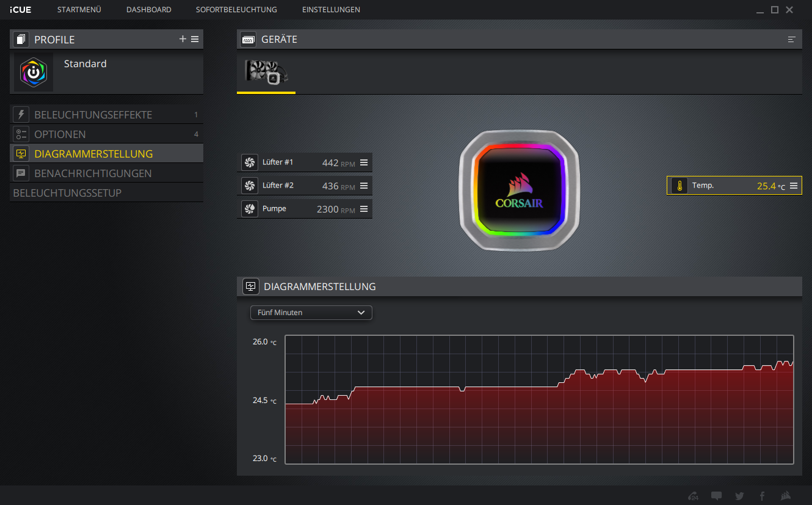
Task: Click the options sliders icon
Action: pyautogui.click(x=21, y=134)
